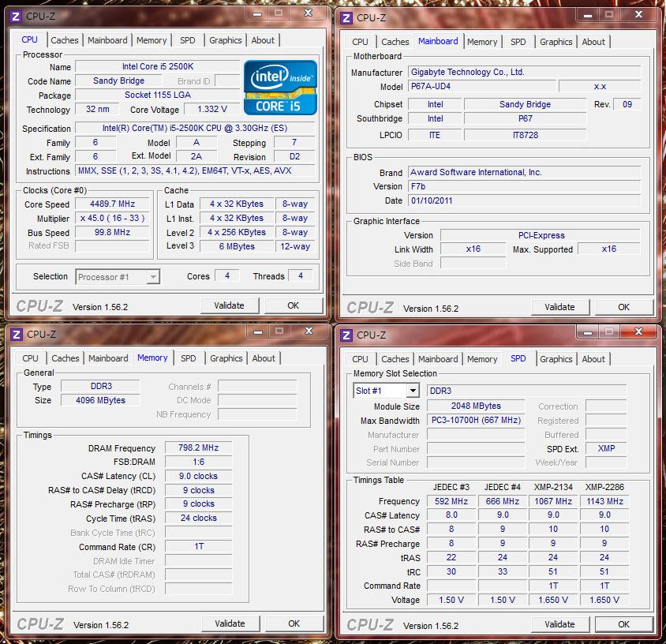Click the Module Size 2048 MBytes value
Viewport: 666px width, 644px height.
[476, 406]
